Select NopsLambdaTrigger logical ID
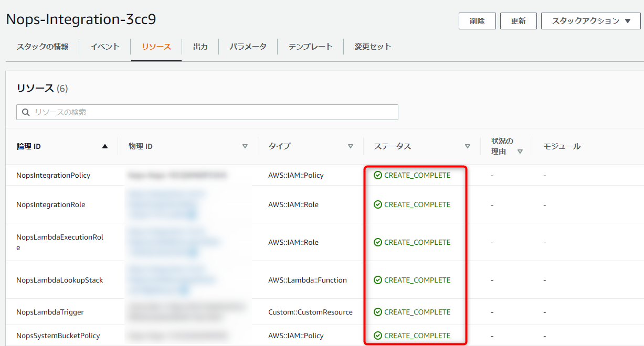 click(x=50, y=312)
